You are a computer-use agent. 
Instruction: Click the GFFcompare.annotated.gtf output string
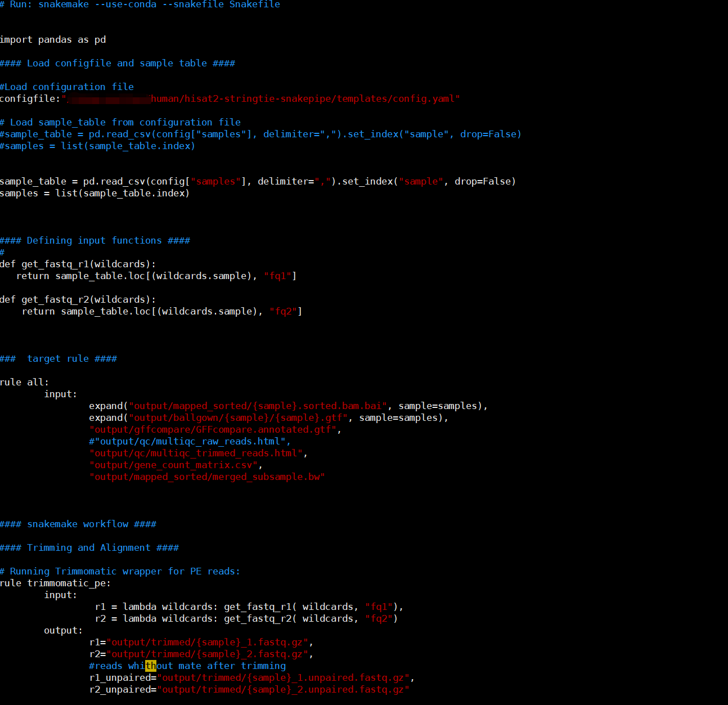[214, 429]
